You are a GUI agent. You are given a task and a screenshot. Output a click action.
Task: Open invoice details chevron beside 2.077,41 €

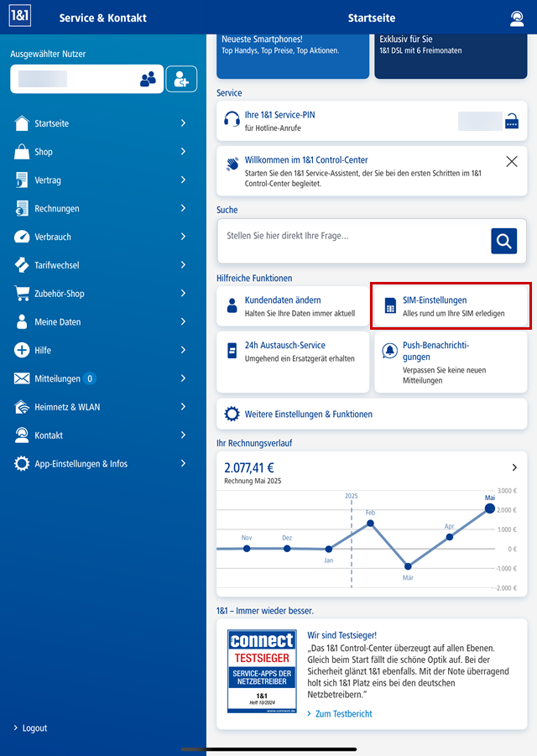[514, 467]
